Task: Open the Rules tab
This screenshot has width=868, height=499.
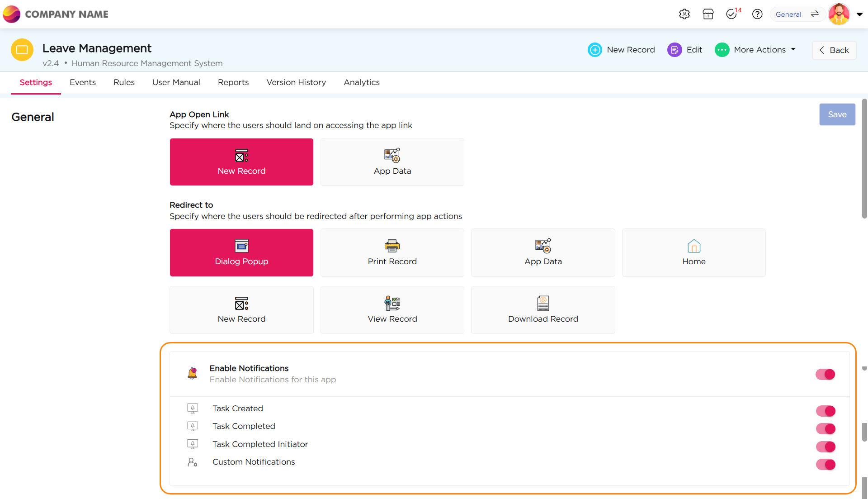Action: [x=124, y=82]
